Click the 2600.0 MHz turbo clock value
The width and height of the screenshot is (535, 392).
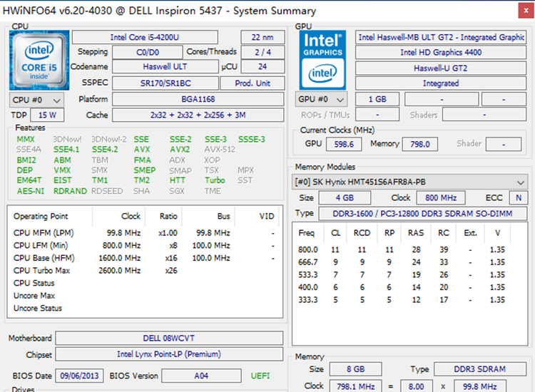(119, 271)
